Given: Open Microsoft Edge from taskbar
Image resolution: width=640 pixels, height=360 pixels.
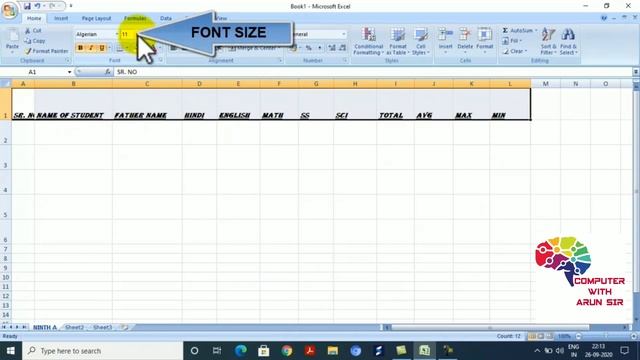Looking at the screenshot, I should pos(240,351).
